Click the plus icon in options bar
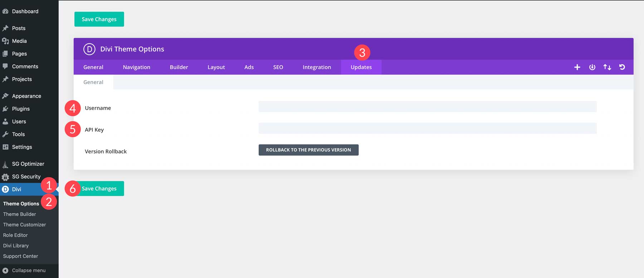 point(577,67)
